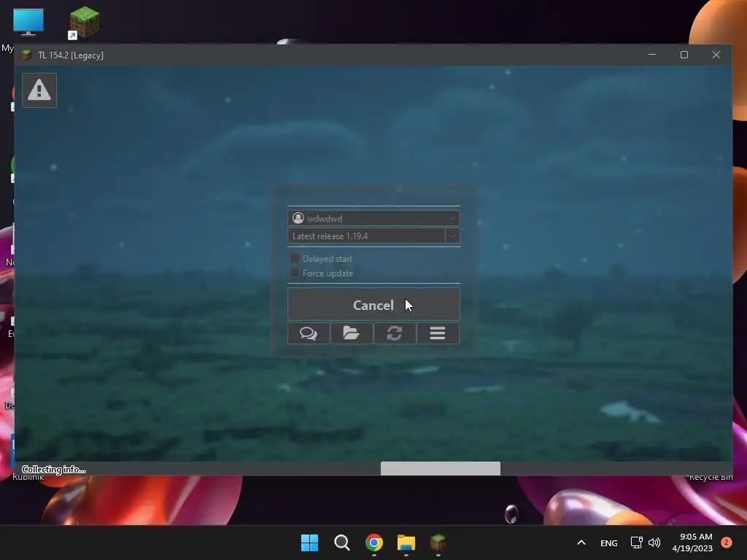Select the TL launcher taskbar icon
The image size is (747, 560).
click(438, 542)
